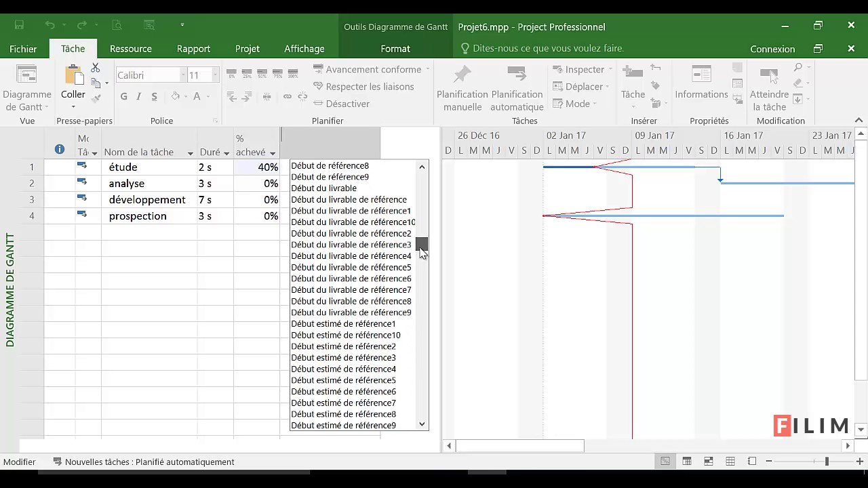
Task: Switch to the Format tab
Action: click(x=395, y=49)
